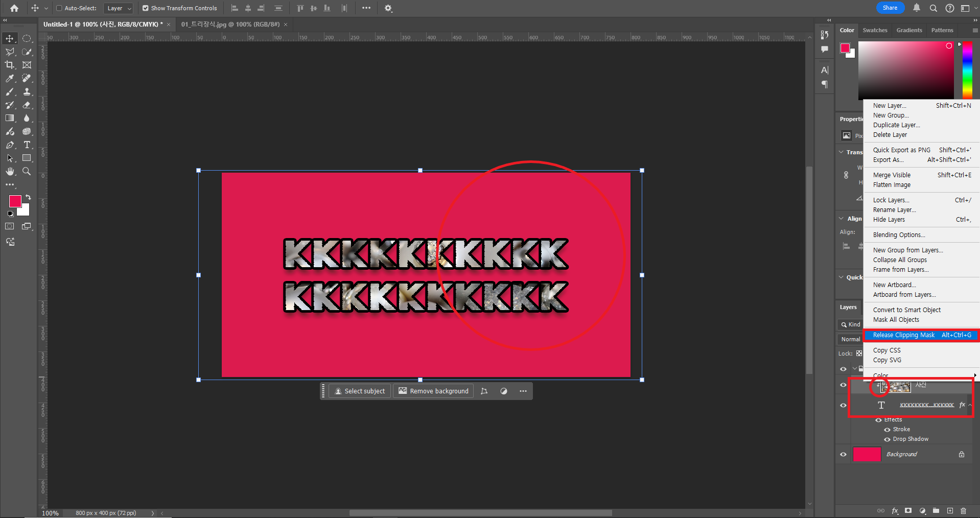Image resolution: width=980 pixels, height=518 pixels.
Task: Select the Eraser tool
Action: (x=27, y=105)
